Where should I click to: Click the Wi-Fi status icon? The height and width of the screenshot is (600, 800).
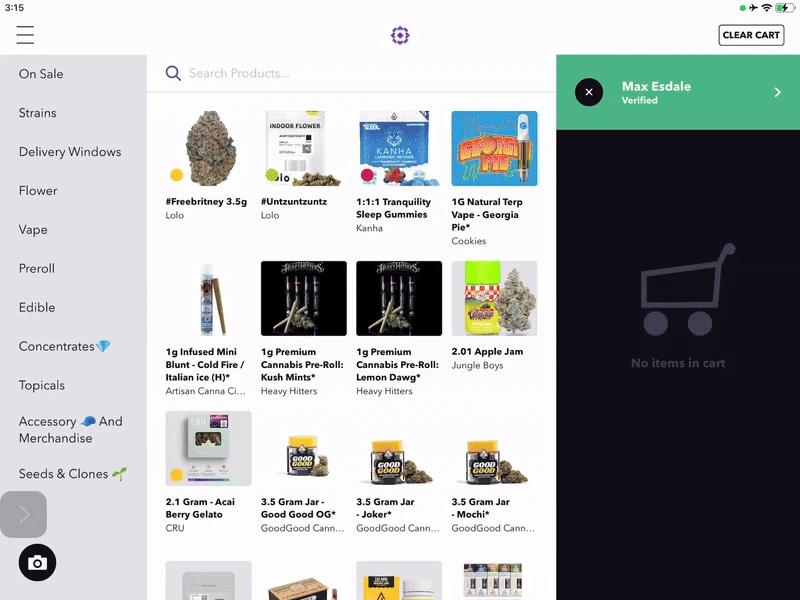(766, 8)
